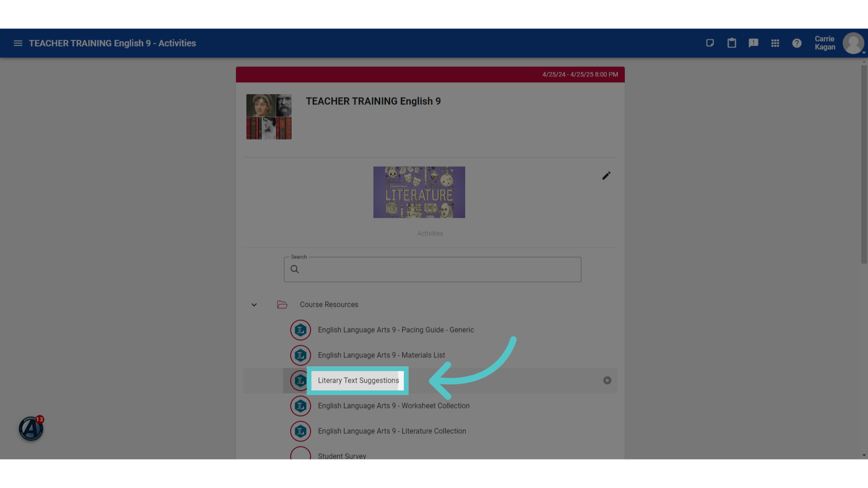
Task: Click the Materials List activity icon
Action: tap(301, 356)
